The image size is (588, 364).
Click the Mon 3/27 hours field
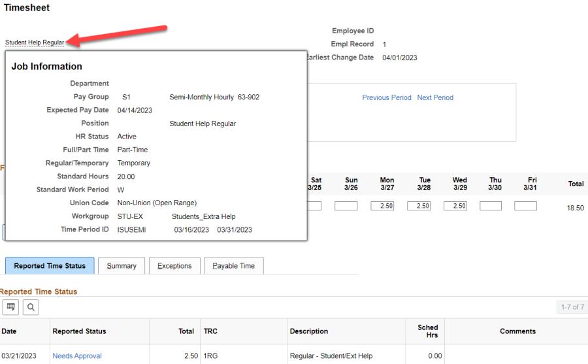point(382,206)
